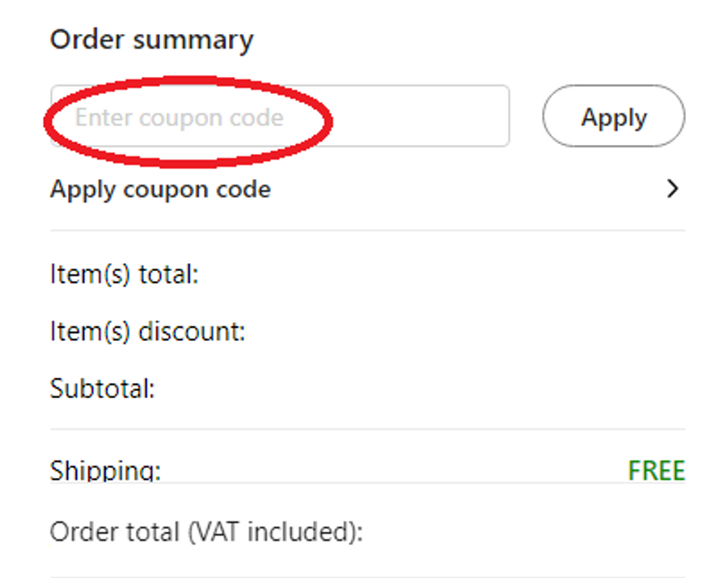The height and width of the screenshot is (578, 728).
Task: Click the Subtotal label
Action: 102,389
